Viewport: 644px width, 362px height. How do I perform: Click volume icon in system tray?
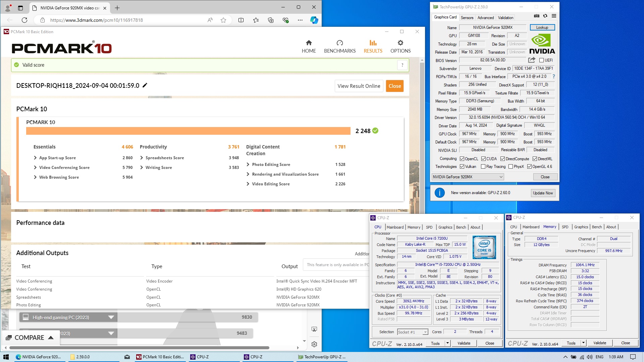tap(590, 357)
